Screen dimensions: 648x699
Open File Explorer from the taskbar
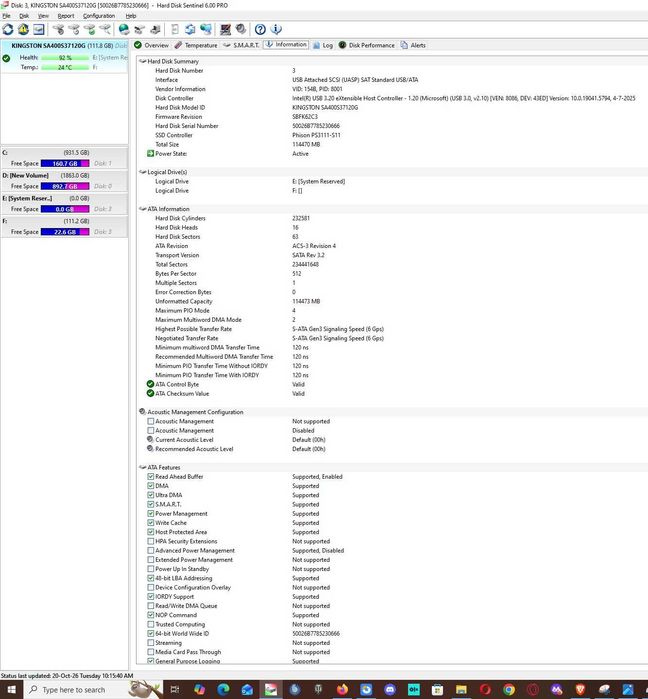tap(461, 690)
